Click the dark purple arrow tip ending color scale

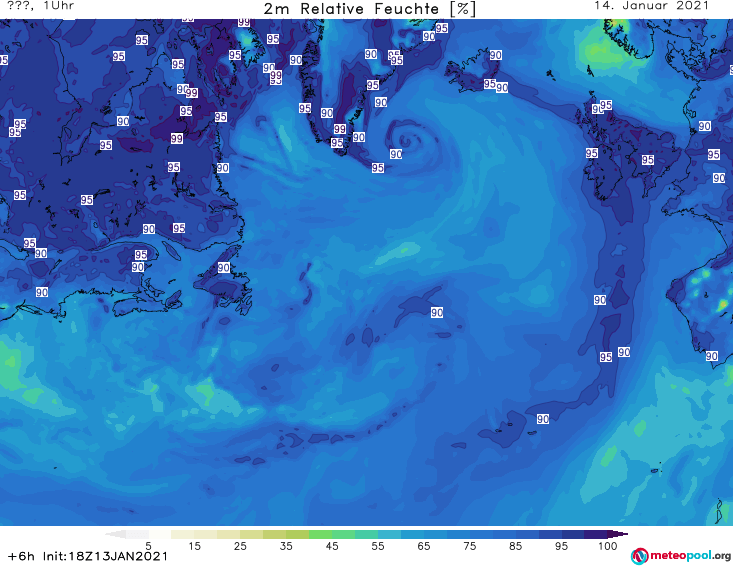(x=620, y=534)
